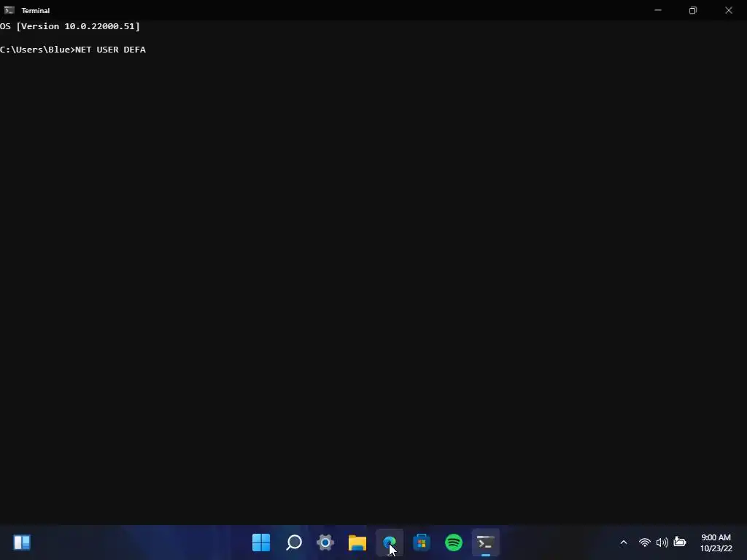The height and width of the screenshot is (560, 747).
Task: Click the volume speaker icon
Action: [x=662, y=542]
